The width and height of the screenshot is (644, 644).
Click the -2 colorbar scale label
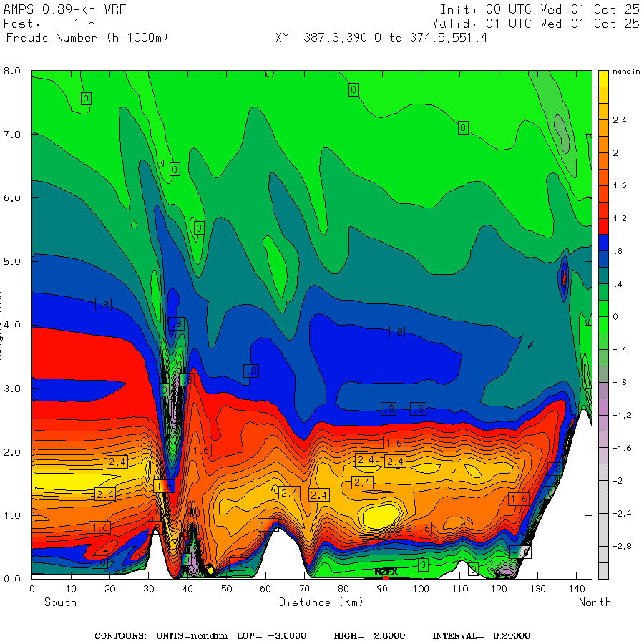click(x=618, y=481)
